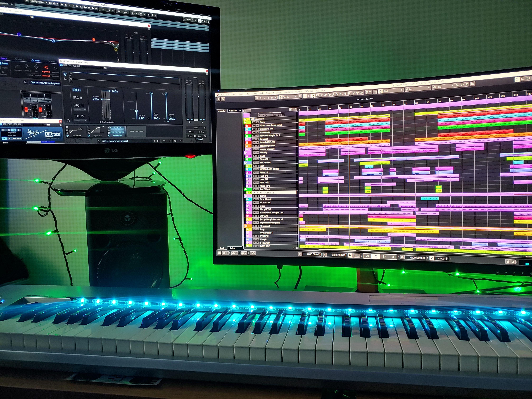This screenshot has height=399, width=532.
Task: Open the Balanced dropdown under IRC III
Action: click(x=80, y=110)
